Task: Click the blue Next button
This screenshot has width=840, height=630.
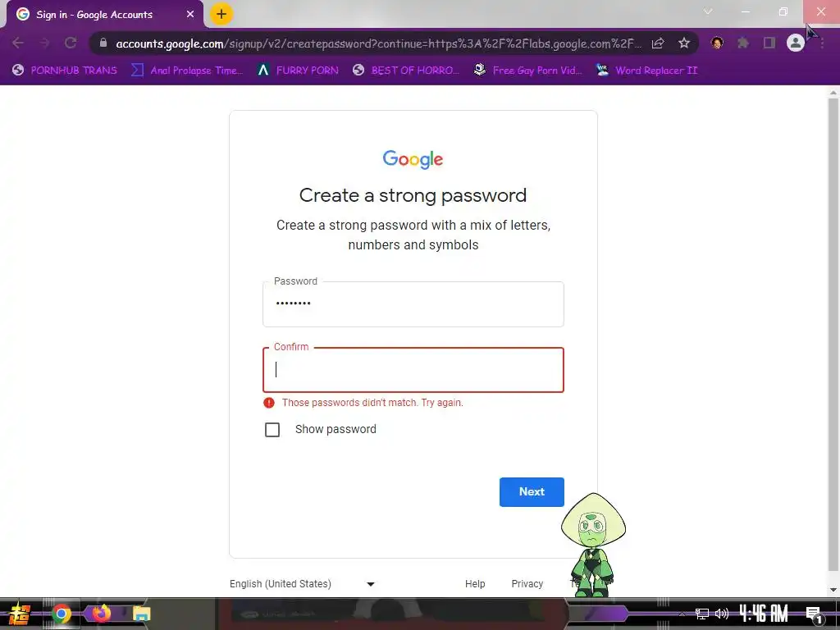Action: [x=532, y=492]
